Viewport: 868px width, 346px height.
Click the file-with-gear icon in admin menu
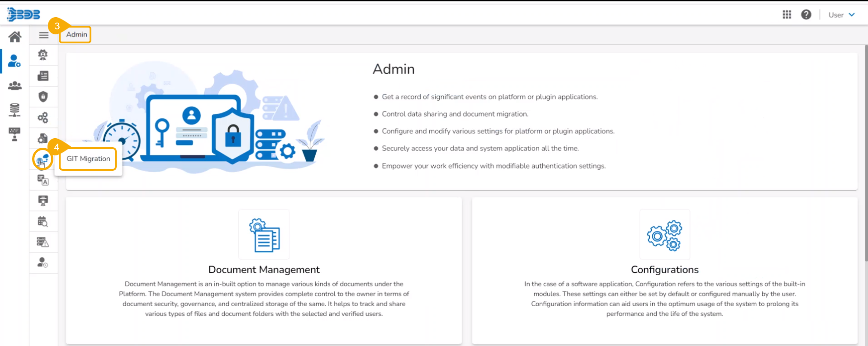click(x=43, y=138)
